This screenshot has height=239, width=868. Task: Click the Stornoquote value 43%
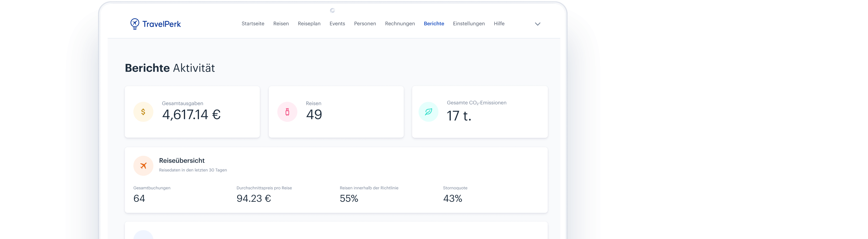point(453,198)
